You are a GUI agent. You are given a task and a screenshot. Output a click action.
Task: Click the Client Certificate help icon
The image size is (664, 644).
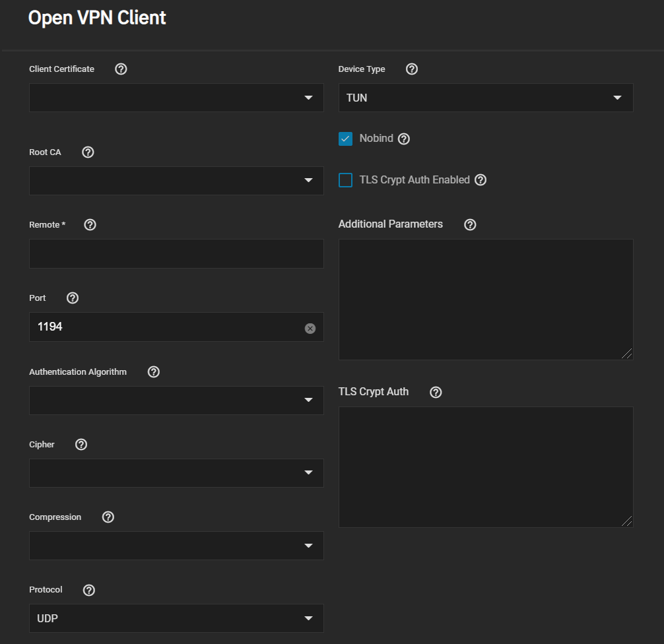(121, 69)
